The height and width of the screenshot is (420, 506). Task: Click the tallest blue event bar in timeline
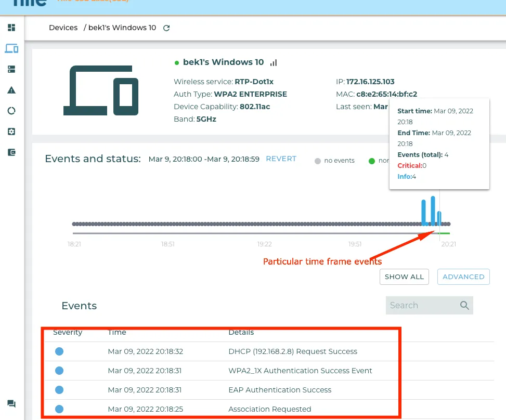point(433,211)
